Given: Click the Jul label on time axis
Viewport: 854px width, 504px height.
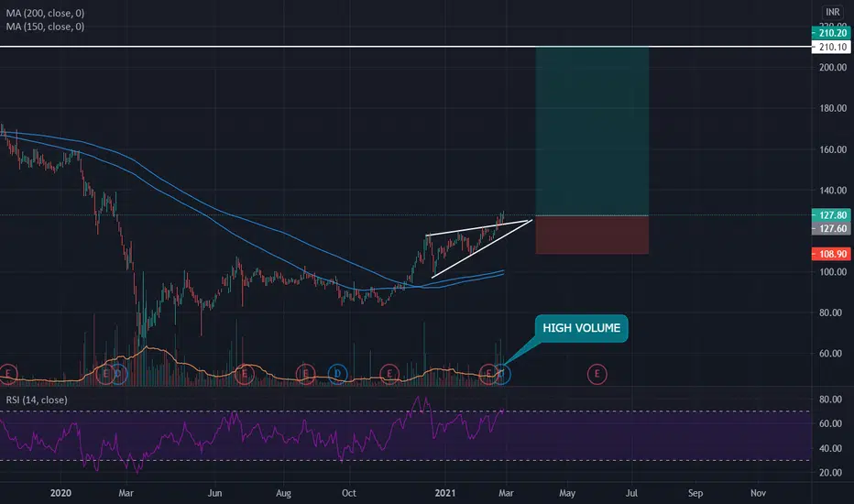Looking at the screenshot, I should [631, 493].
